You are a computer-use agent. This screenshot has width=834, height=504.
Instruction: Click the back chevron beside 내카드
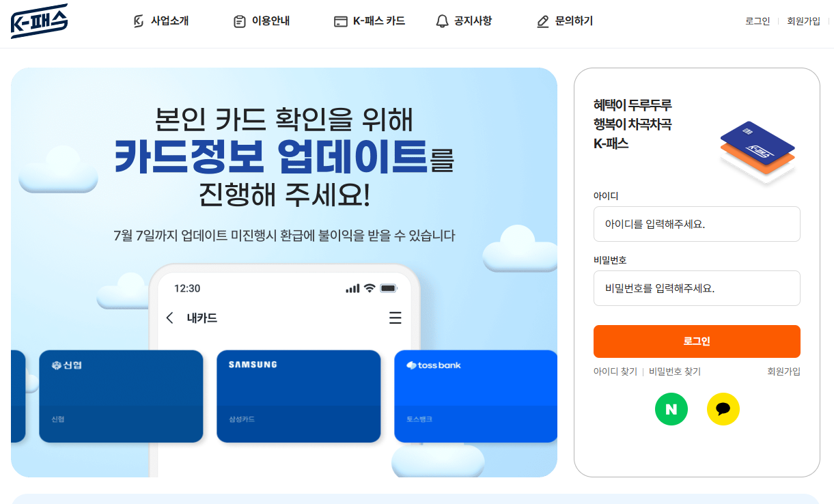(170, 318)
